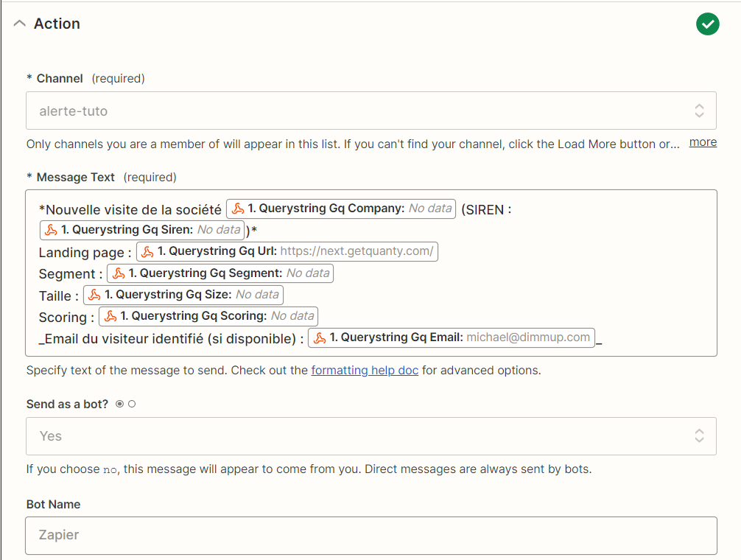741x560 pixels.
Task: Click the Bot Name field with Zapier
Action: tap(371, 536)
